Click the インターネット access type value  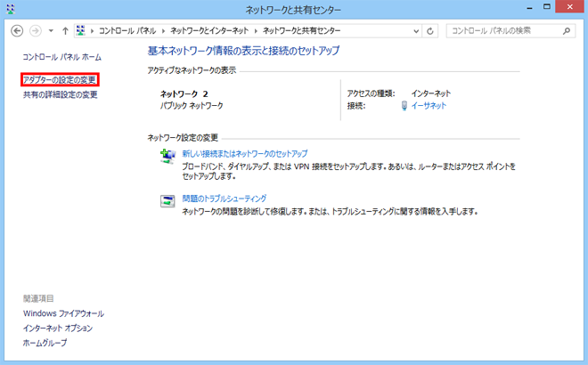click(x=431, y=93)
